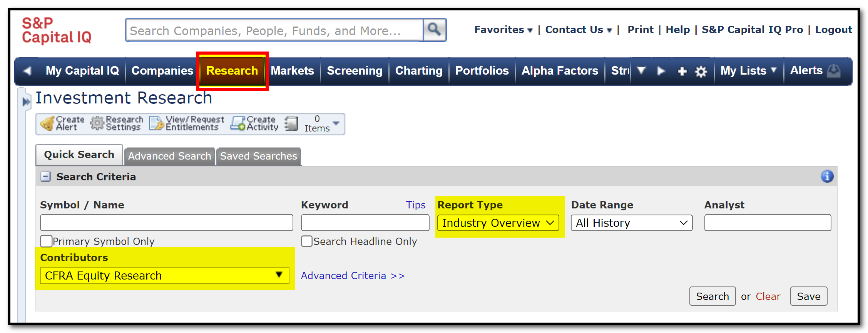The height and width of the screenshot is (333, 868).
Task: Collapse the Search Criteria section
Action: [46, 176]
